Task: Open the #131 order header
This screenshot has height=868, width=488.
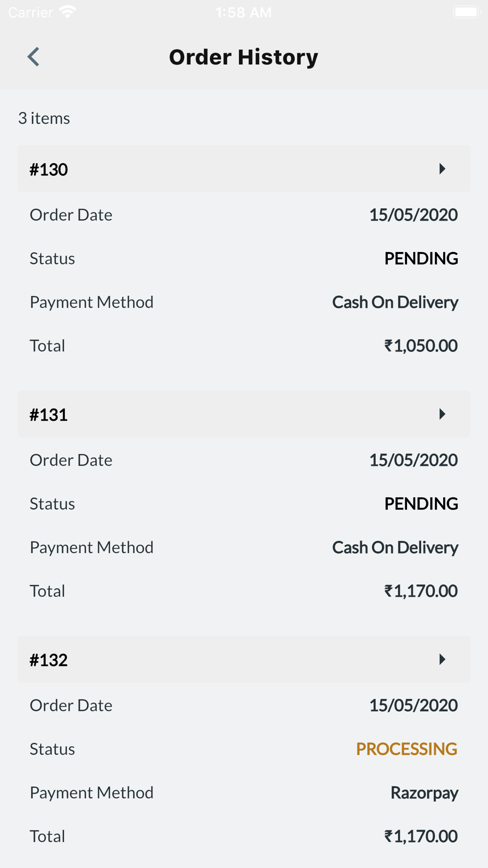Action: [x=244, y=414]
